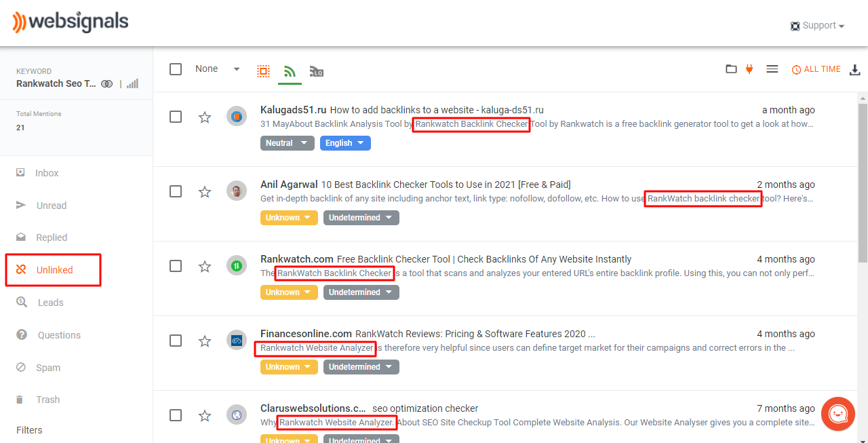Screen dimensions: 868x443
Task: Open Undetermined language dropdown for Financesonline.com
Action: (361, 367)
